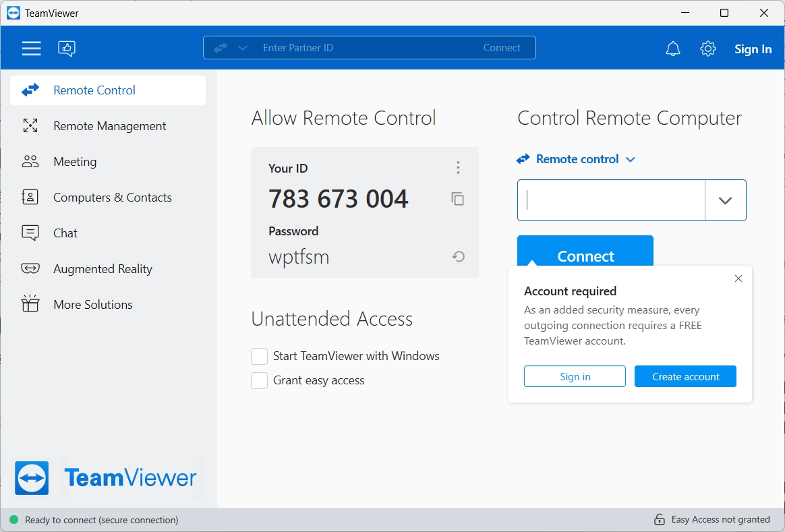785x532 pixels.
Task: Click the Create account button
Action: (685, 376)
